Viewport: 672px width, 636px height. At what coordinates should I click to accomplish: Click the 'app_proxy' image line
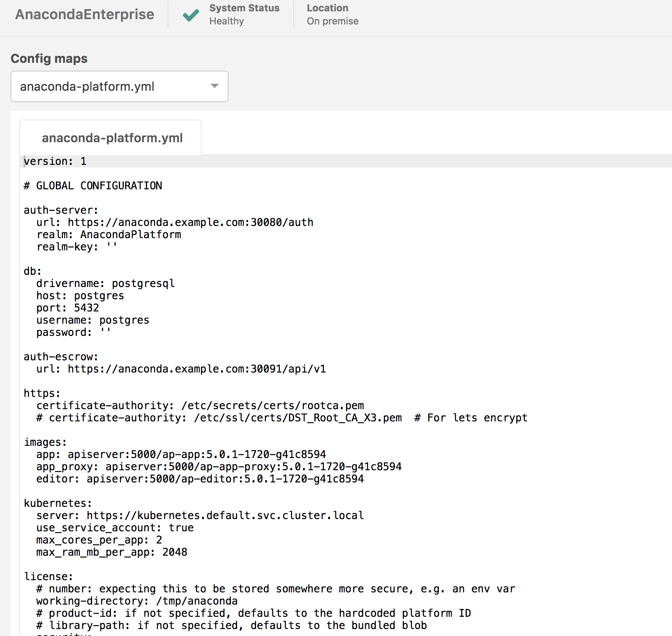(219, 467)
